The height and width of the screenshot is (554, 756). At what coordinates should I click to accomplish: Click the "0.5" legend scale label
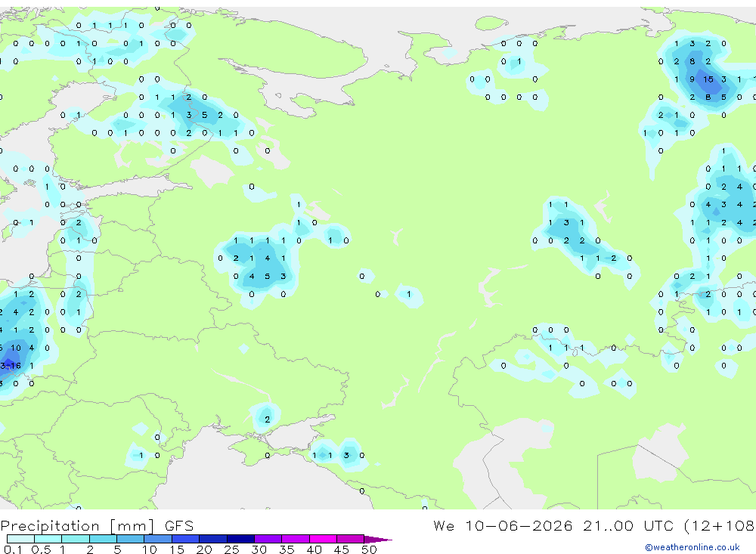(41, 549)
